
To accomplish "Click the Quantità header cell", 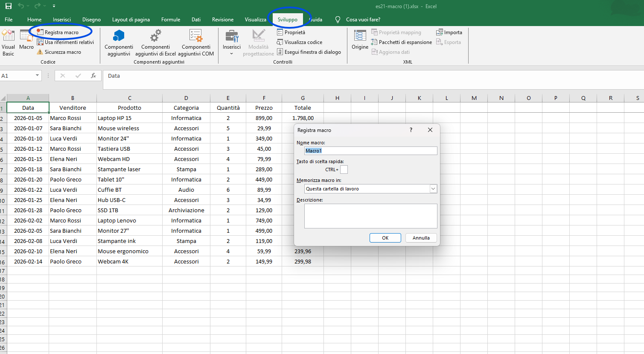I will [228, 108].
